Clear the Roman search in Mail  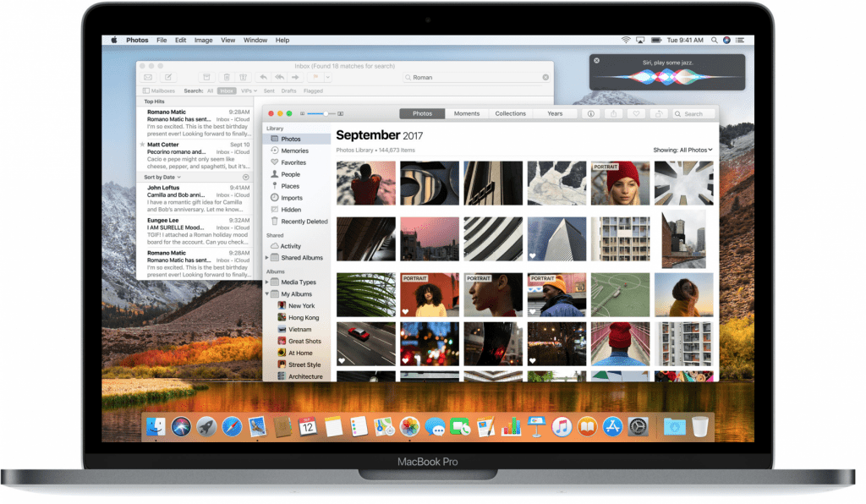point(545,77)
